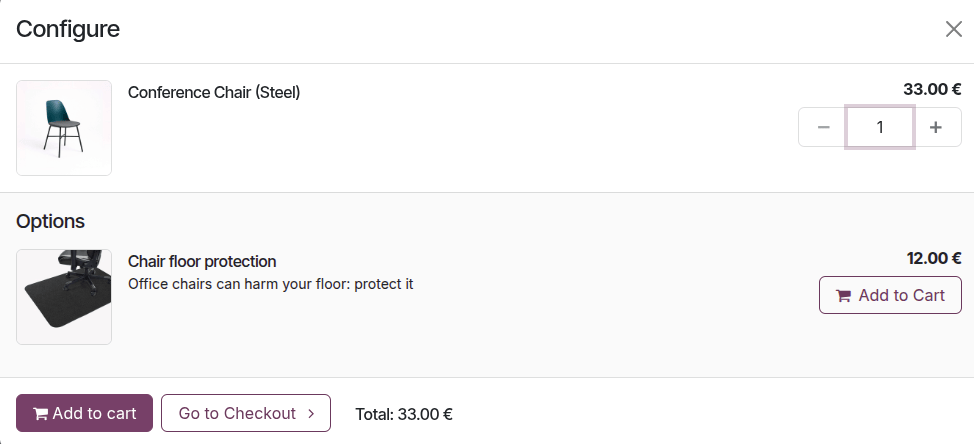Add Chair floor protection option to cart
This screenshot has width=974, height=444.
tap(890, 295)
